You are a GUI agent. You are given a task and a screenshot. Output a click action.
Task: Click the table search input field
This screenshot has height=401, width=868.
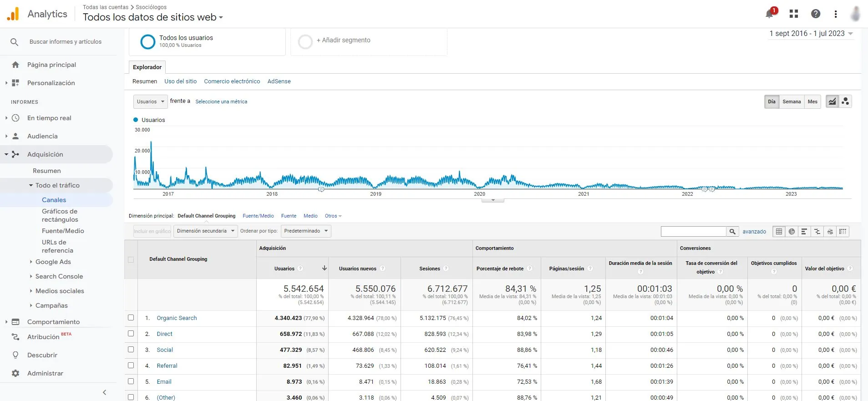[x=693, y=231]
